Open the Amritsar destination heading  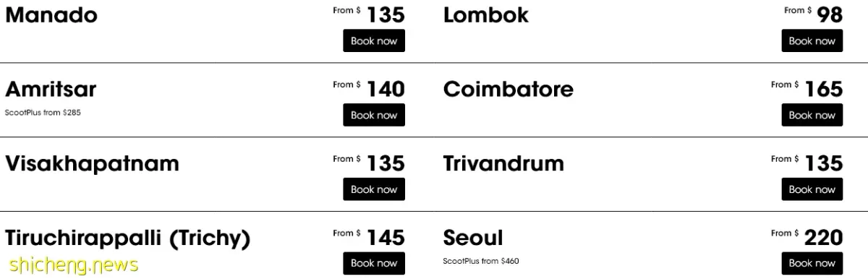tap(51, 90)
